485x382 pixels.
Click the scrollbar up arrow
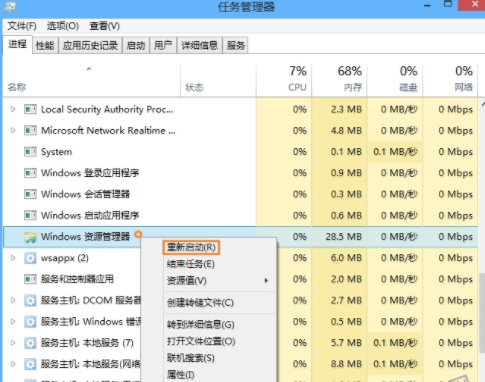point(482,105)
